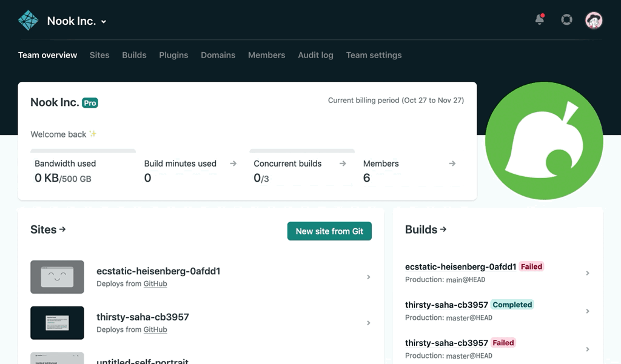This screenshot has width=621, height=364.
Task: Expand the Completed thirsty-saha-cb3957 build entry
Action: (587, 311)
